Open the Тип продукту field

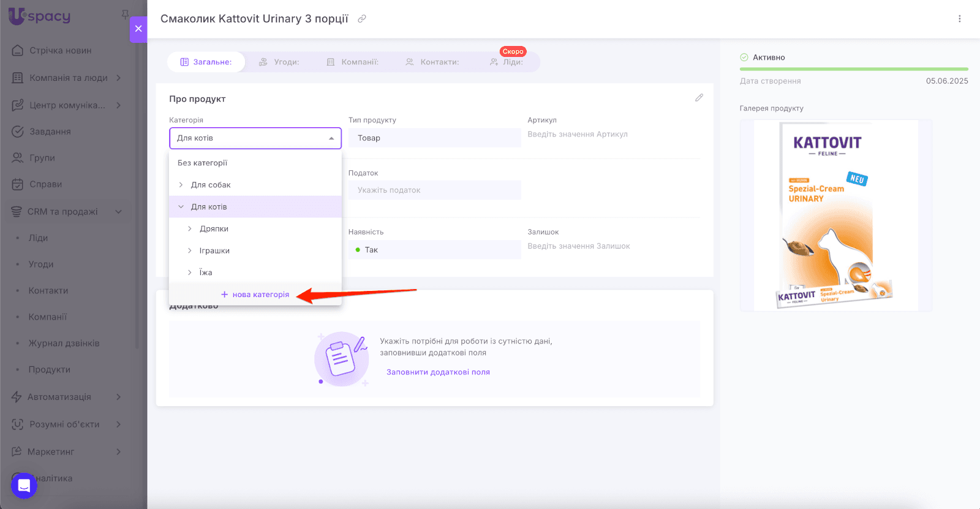(434, 138)
